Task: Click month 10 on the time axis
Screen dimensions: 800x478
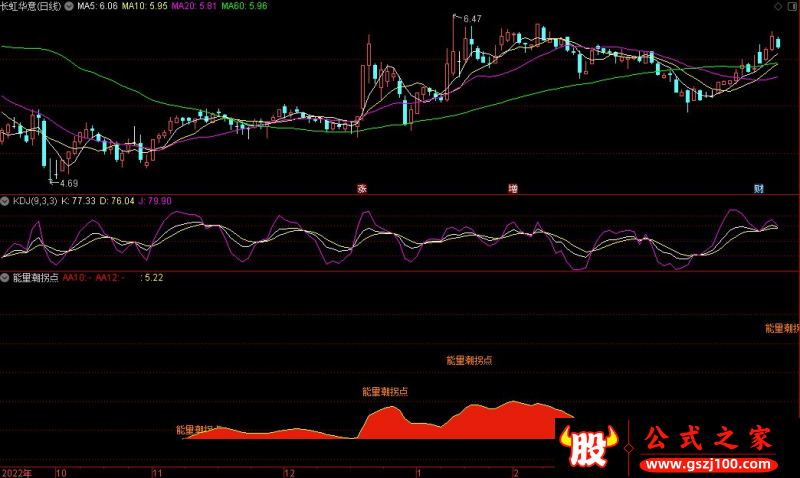Action: coord(61,473)
